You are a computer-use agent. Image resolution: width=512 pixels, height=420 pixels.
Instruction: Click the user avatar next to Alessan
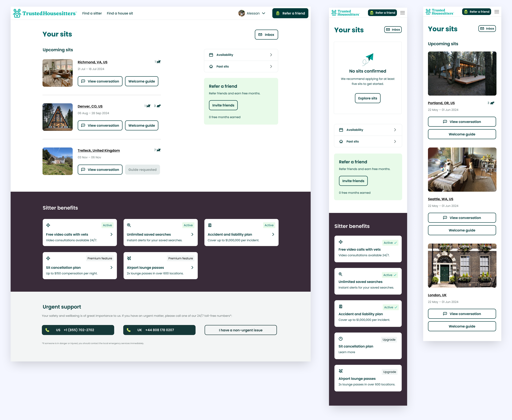[x=241, y=13]
